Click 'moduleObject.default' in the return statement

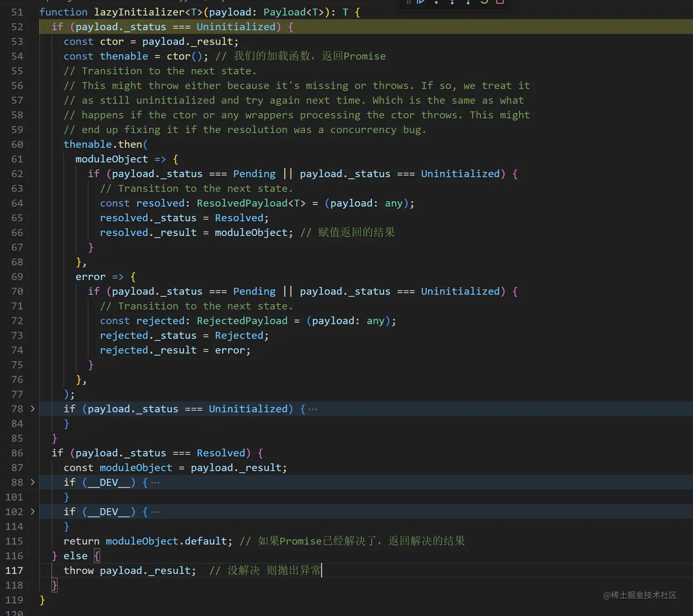click(166, 541)
